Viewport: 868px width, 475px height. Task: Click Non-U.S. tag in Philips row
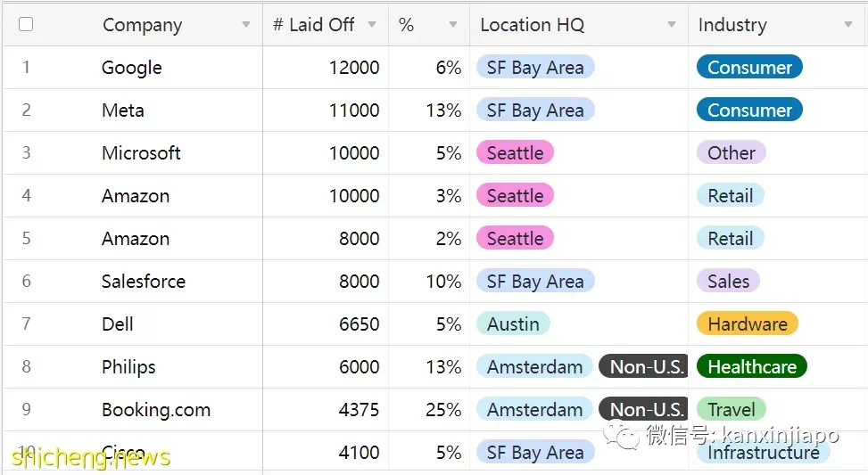[x=644, y=366]
